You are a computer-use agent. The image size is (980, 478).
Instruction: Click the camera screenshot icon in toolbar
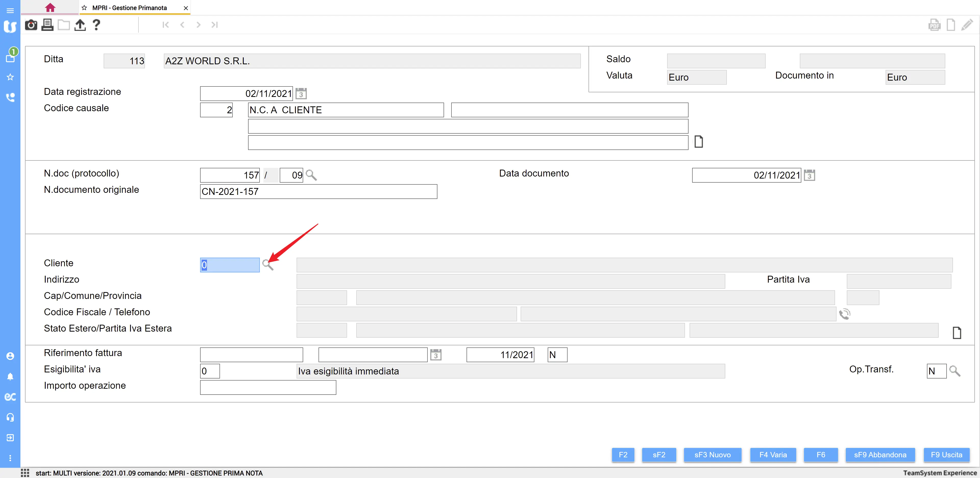[31, 25]
